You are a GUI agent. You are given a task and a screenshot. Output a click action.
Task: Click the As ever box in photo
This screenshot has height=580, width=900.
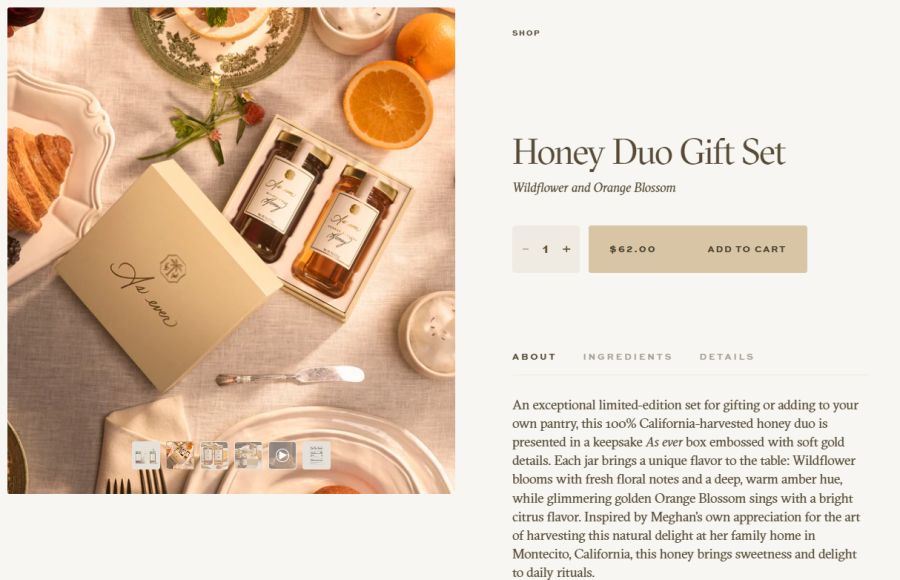point(169,276)
